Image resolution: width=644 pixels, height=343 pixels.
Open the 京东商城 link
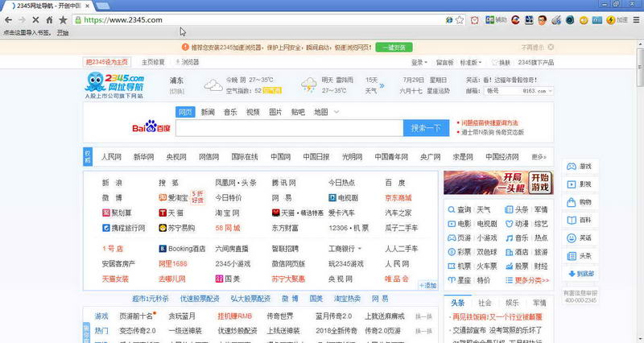(398, 197)
